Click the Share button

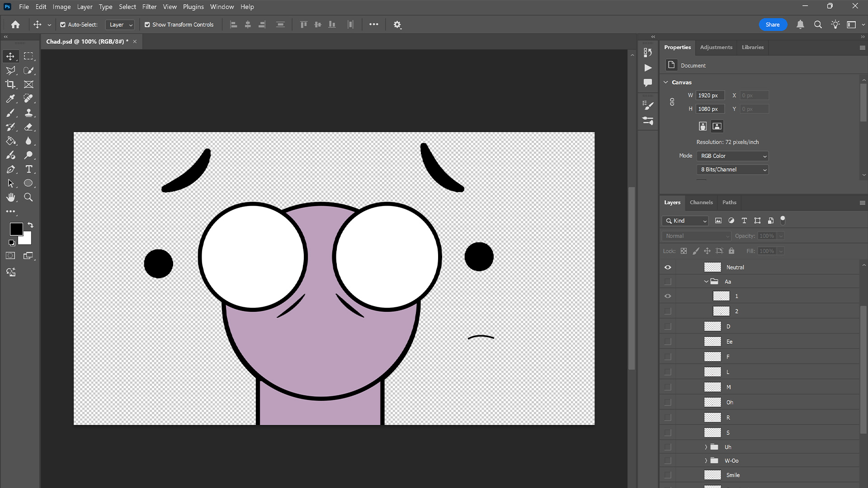[x=773, y=25]
